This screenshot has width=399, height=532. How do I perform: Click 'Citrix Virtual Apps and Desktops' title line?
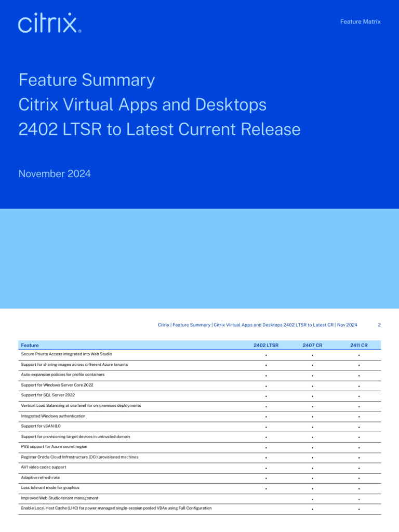point(142,104)
